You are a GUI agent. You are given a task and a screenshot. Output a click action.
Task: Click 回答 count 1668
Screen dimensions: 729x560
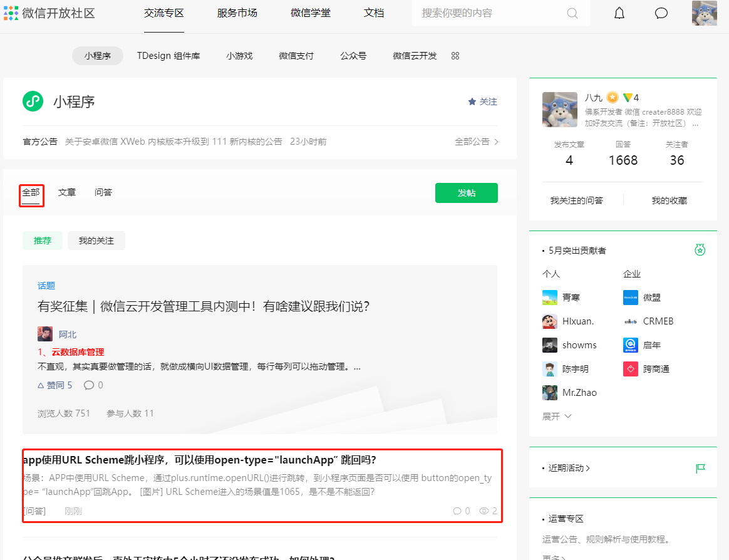[x=623, y=160]
